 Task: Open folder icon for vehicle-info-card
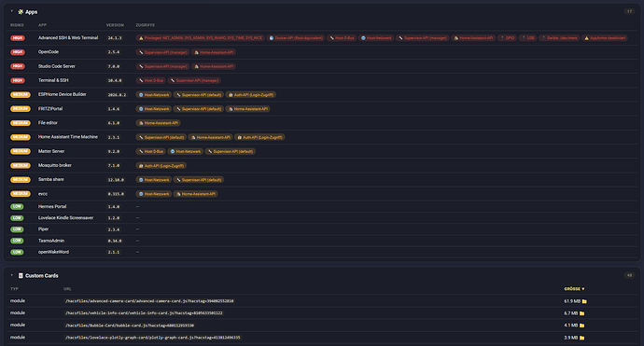(582, 313)
